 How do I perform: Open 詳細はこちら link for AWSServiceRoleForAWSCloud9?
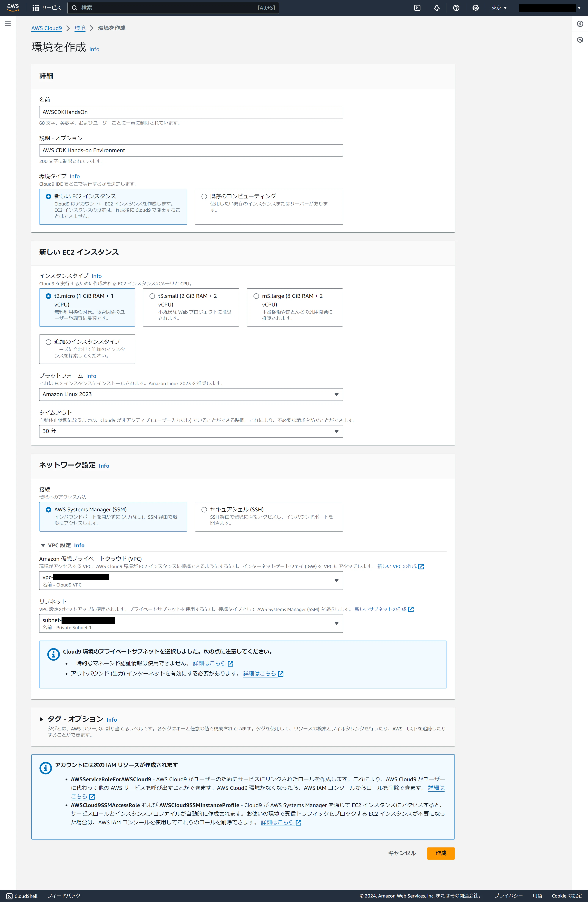436,788
